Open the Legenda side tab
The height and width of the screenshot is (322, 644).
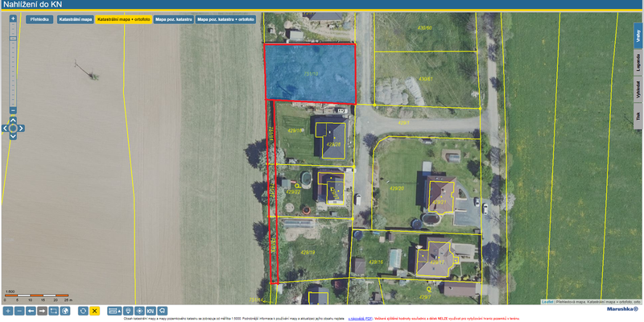tap(638, 63)
